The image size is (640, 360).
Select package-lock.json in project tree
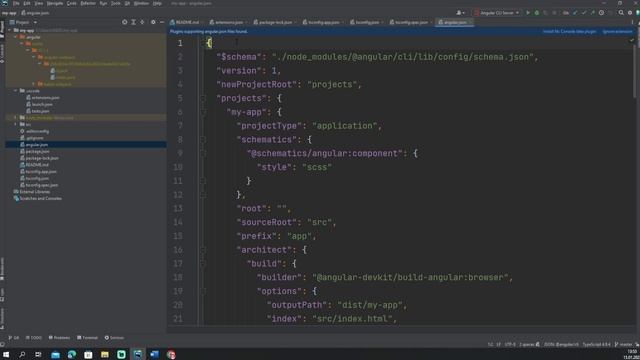pyautogui.click(x=39, y=158)
